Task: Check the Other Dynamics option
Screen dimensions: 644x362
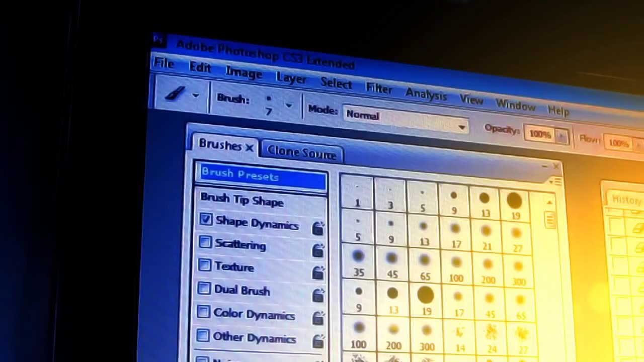Action: coord(203,335)
